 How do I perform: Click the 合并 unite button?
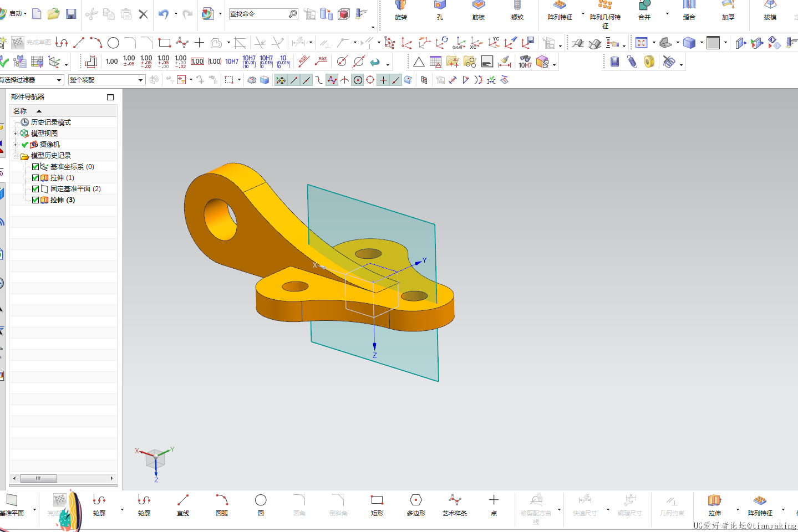(644, 10)
